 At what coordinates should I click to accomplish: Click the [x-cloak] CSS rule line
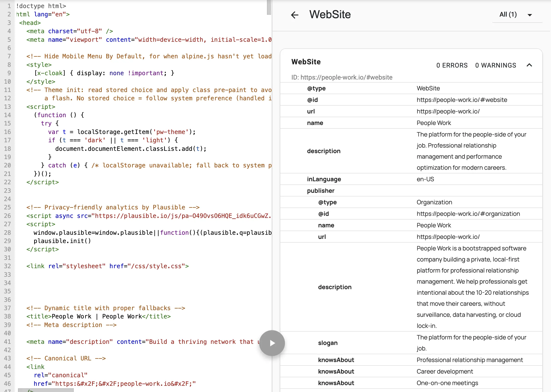[104, 73]
